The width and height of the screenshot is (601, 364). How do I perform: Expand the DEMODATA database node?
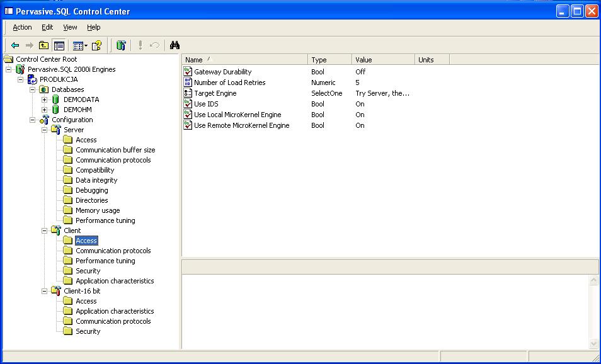pos(45,100)
